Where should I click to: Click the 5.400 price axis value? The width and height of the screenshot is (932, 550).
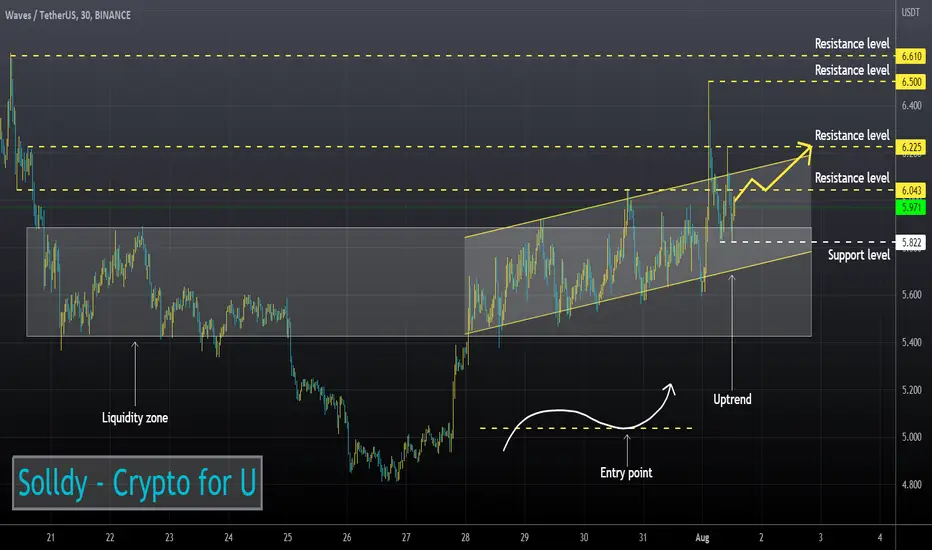tap(911, 342)
